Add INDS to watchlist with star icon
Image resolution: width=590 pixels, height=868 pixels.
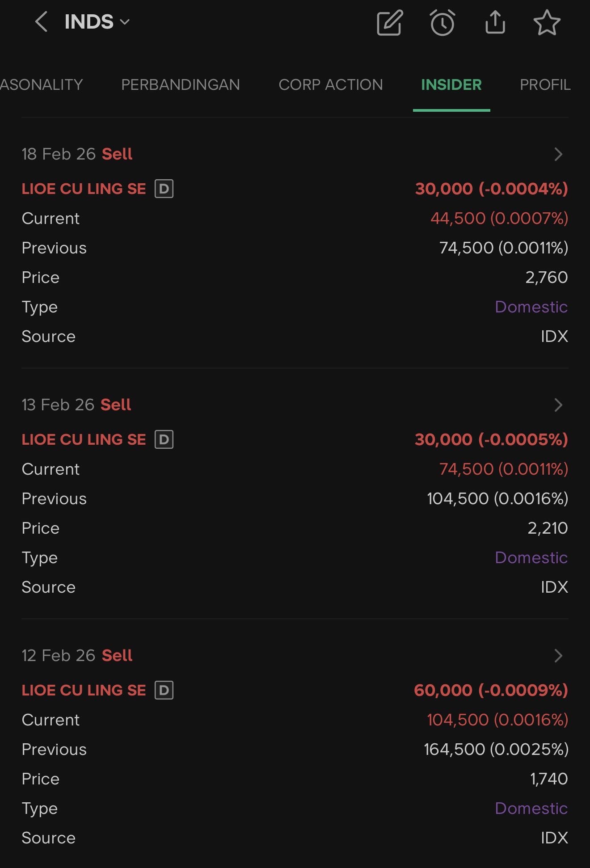click(547, 23)
